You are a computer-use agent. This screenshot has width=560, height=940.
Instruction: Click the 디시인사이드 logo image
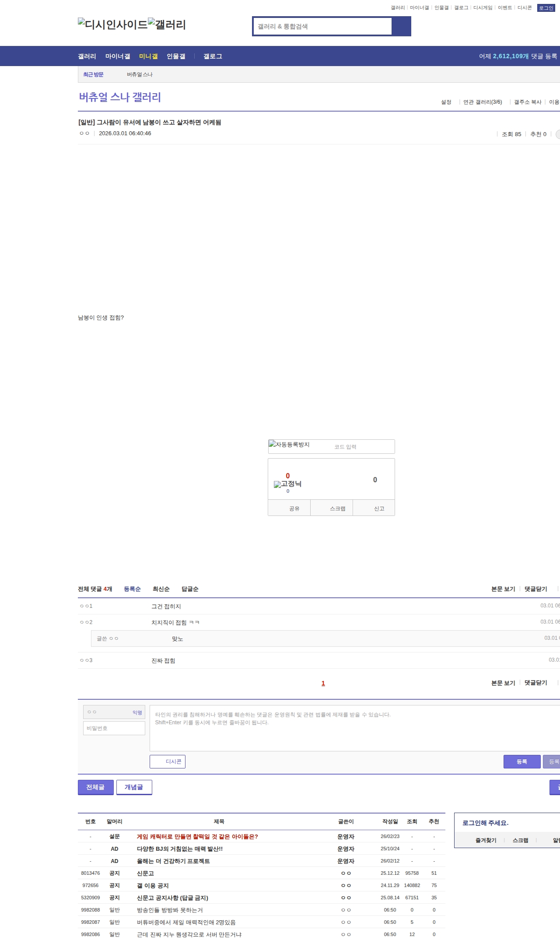point(113,25)
